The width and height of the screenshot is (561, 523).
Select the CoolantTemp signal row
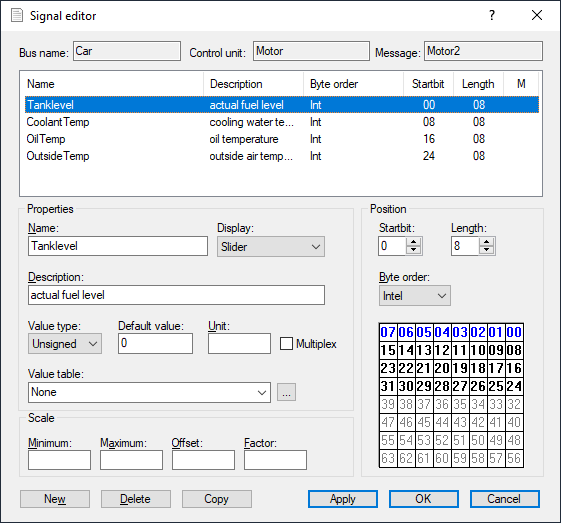click(x=282, y=122)
